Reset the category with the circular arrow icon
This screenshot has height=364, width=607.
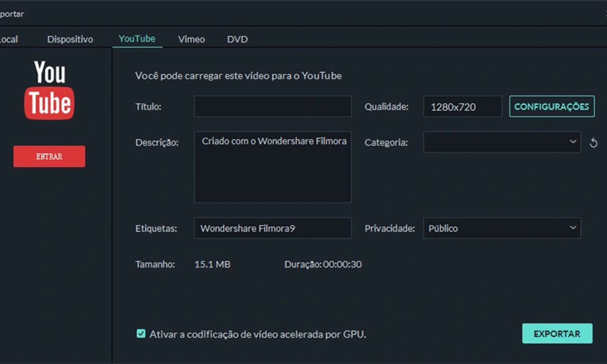593,143
